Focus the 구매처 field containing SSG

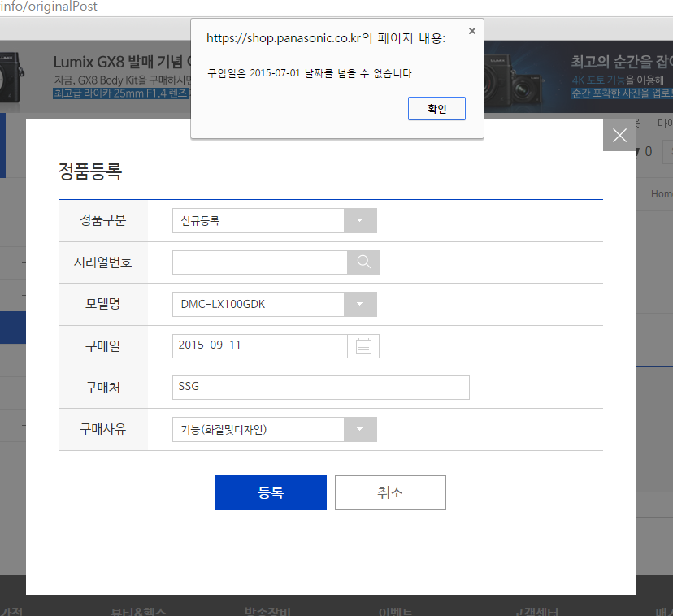320,388
